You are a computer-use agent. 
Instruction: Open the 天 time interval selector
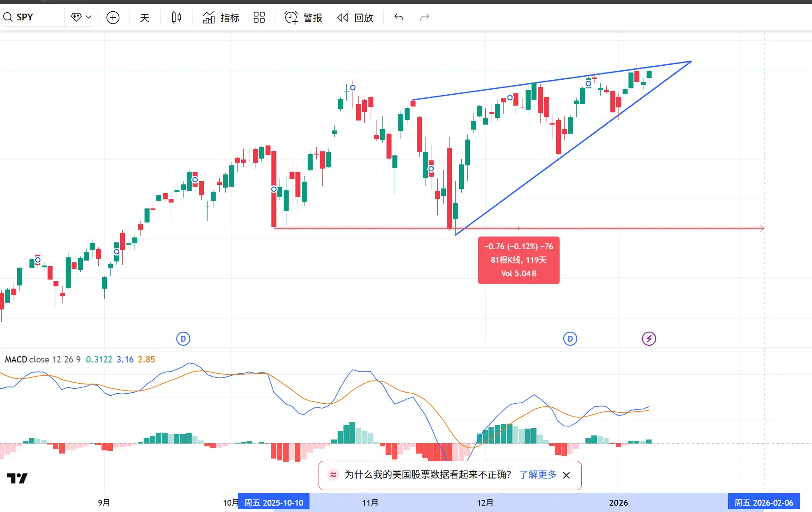(145, 18)
